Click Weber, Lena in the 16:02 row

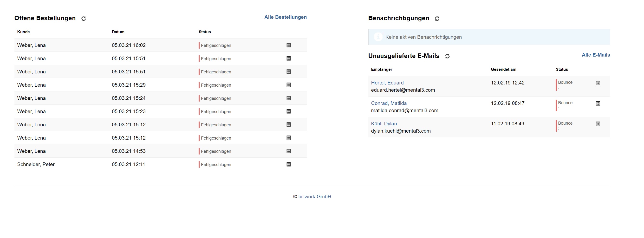tap(32, 45)
